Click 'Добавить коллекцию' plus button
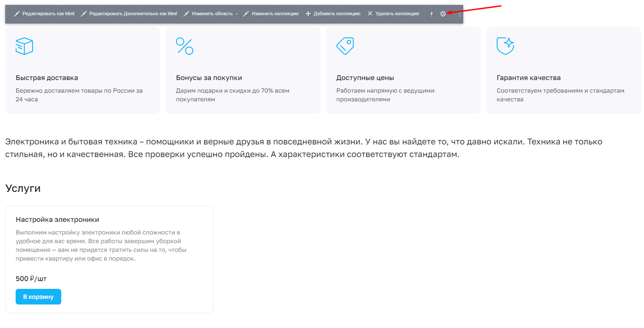The height and width of the screenshot is (328, 644). (x=333, y=14)
